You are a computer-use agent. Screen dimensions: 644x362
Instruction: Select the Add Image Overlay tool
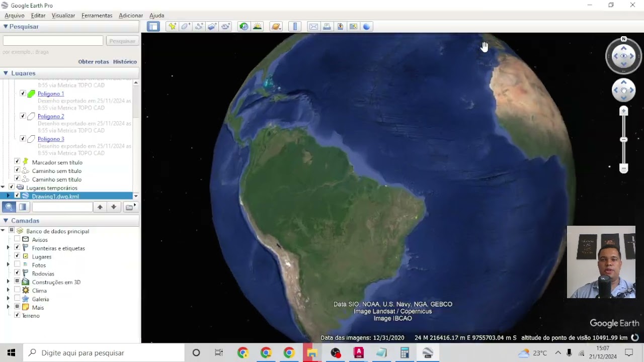pos(212,27)
